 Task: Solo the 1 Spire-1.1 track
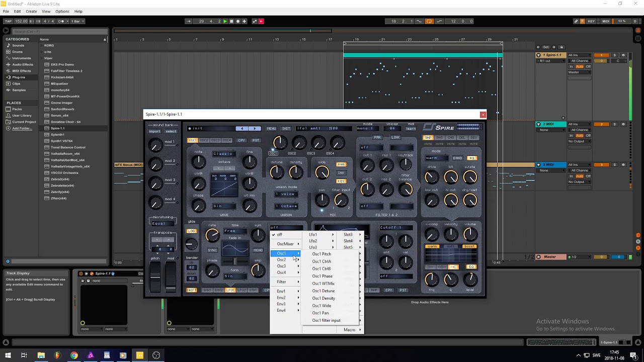[614, 55]
